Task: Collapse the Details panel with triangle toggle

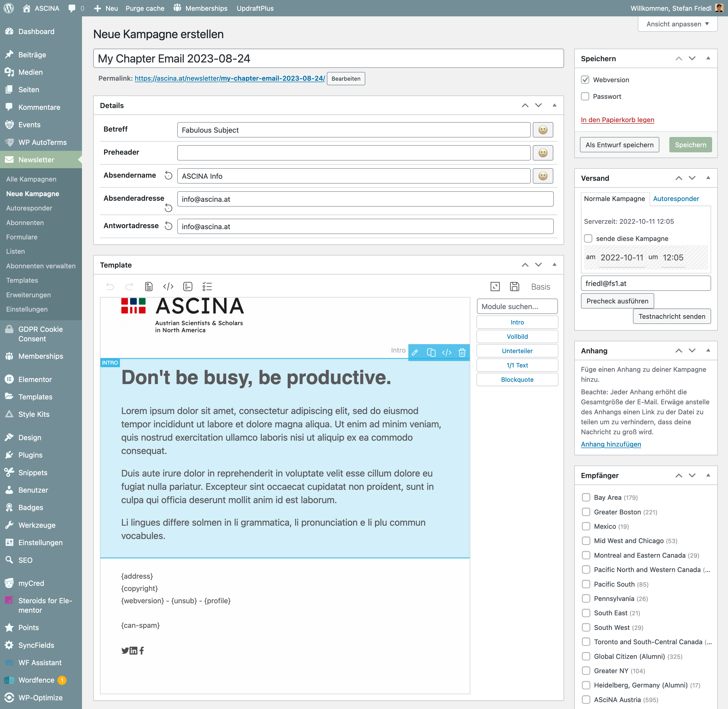Action: click(x=554, y=105)
